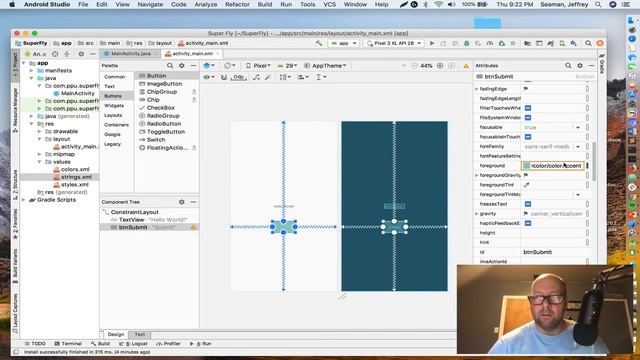Switch to the Text tab below the designer
This screenshot has height=360, width=640.
coord(140,334)
